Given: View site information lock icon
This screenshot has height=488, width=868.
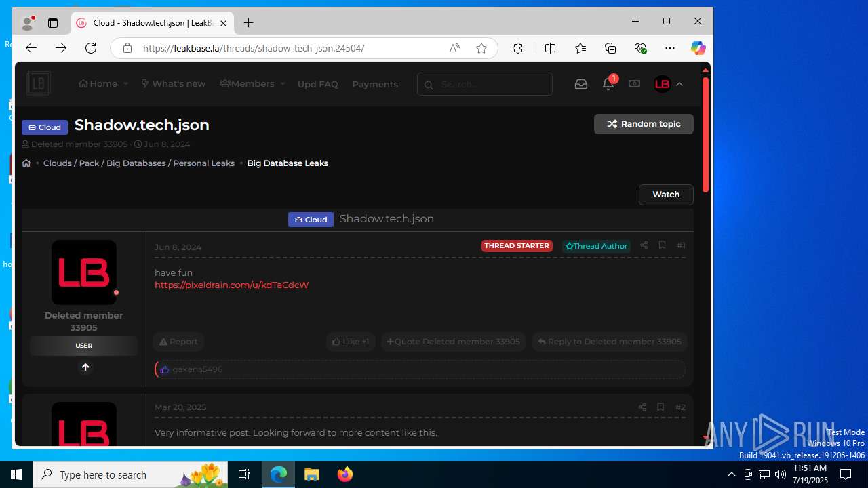Looking at the screenshot, I should [127, 48].
